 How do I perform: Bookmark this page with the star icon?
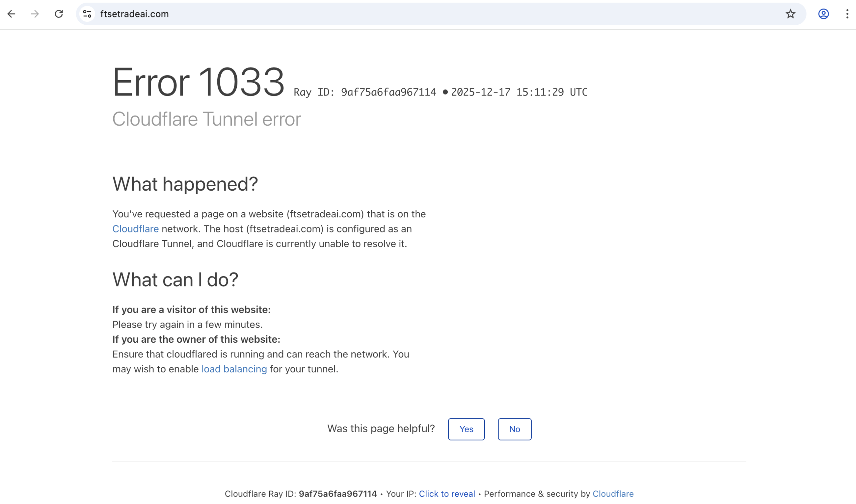point(790,14)
